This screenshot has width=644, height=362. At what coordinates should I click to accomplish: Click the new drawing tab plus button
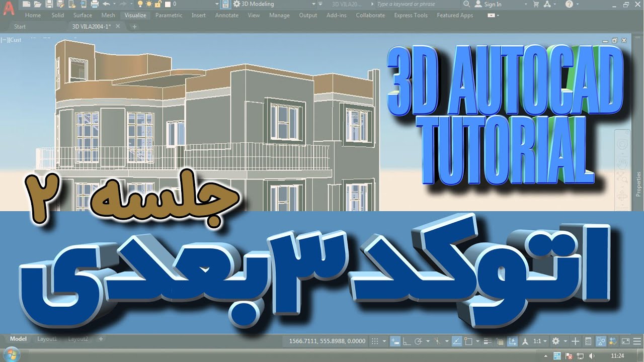pyautogui.click(x=134, y=26)
